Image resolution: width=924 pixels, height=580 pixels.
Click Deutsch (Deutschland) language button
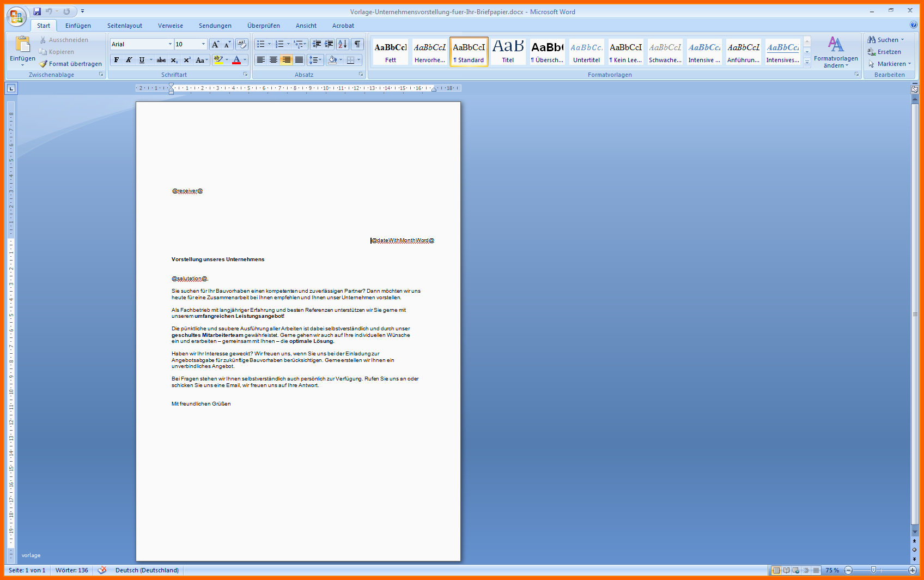pos(147,570)
